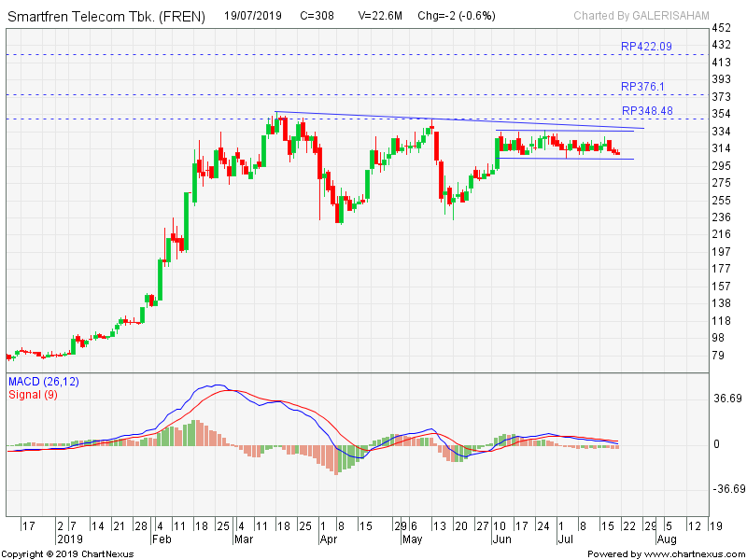Click the Aug month label on time axis
This screenshot has width=747, height=560.
(x=667, y=539)
